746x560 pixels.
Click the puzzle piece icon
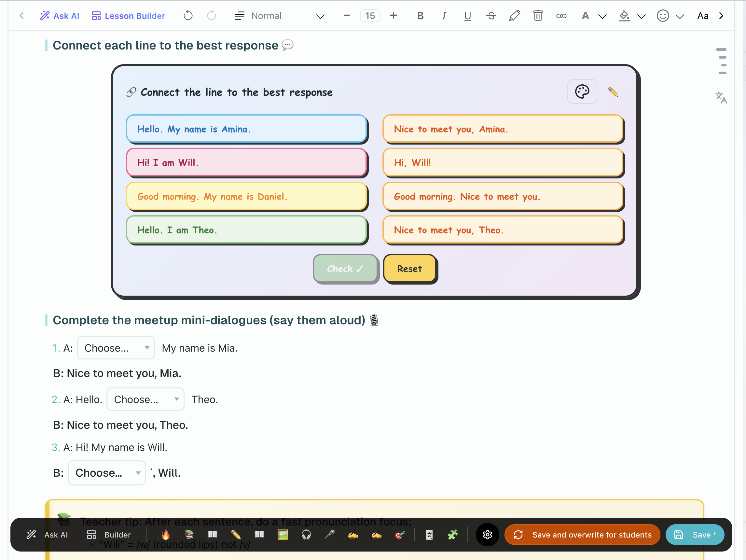453,535
